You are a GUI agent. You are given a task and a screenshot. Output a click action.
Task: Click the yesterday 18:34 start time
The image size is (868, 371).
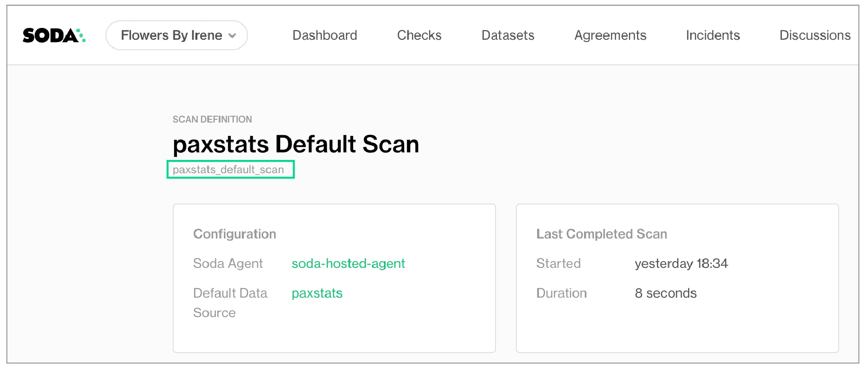coord(681,264)
